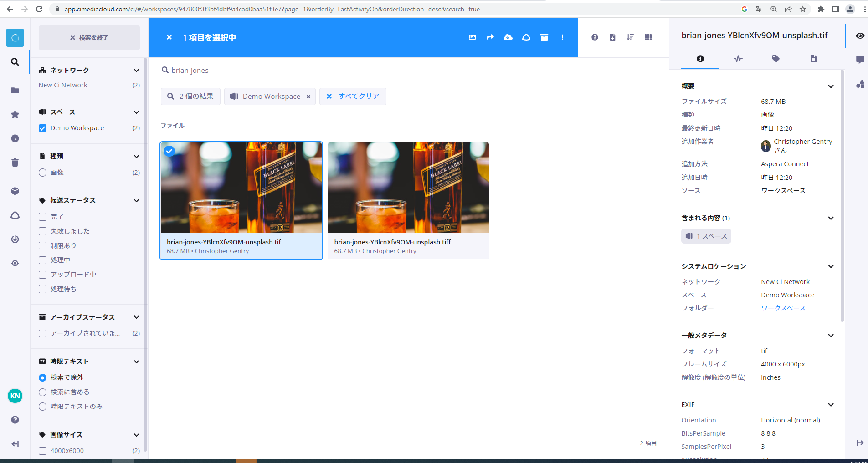Click the KN user avatar
The height and width of the screenshot is (463, 868).
point(15,396)
